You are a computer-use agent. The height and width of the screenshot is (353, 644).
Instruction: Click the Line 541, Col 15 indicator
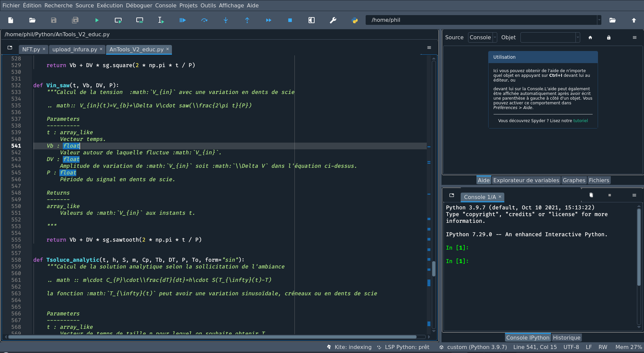tap(535, 347)
